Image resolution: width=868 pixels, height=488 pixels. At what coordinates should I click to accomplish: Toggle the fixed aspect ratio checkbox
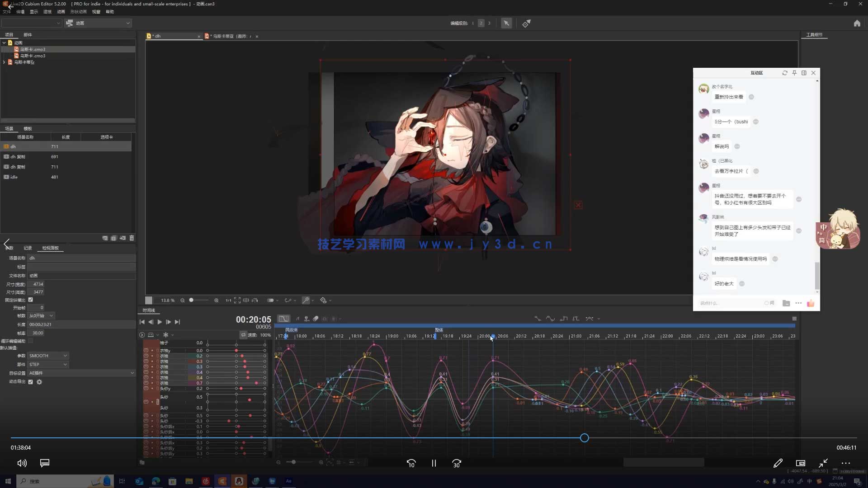point(30,300)
